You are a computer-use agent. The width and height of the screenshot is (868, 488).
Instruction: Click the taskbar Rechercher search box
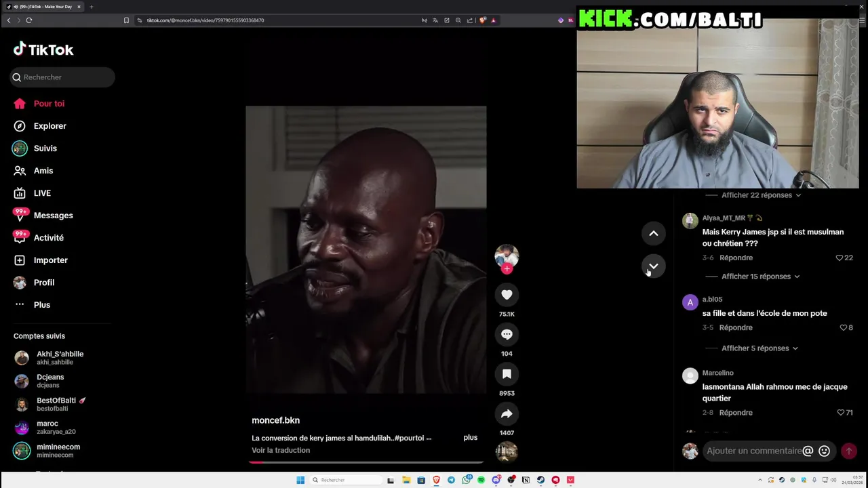pyautogui.click(x=344, y=480)
